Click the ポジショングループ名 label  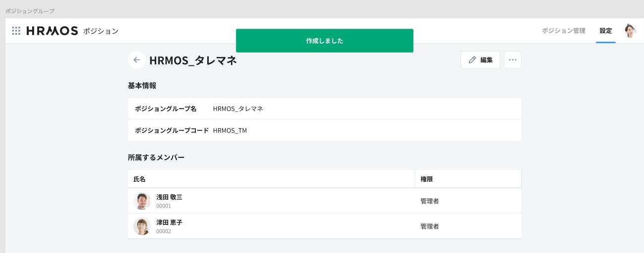[x=166, y=108]
